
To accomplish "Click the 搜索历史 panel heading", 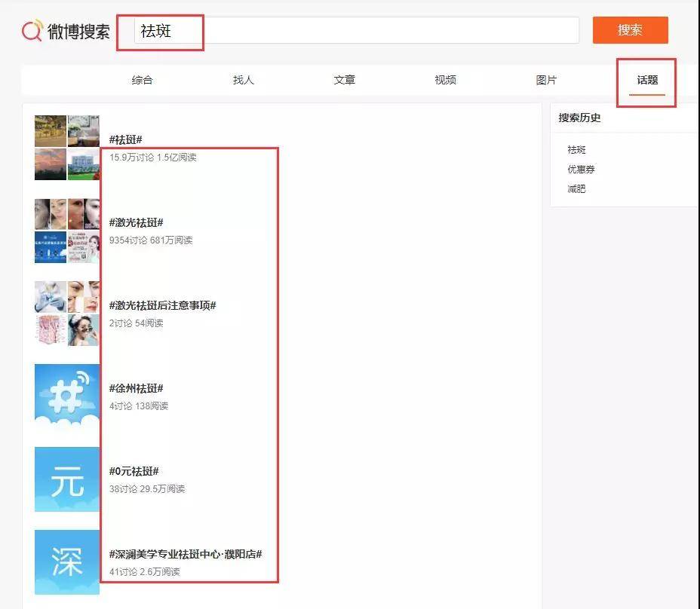I will (579, 118).
